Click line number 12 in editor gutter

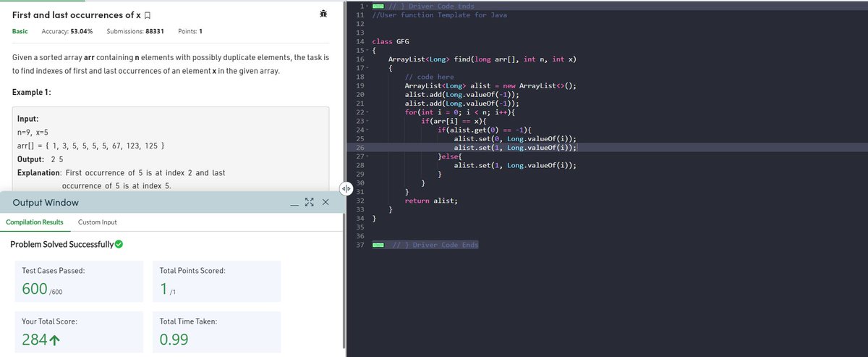coord(359,24)
